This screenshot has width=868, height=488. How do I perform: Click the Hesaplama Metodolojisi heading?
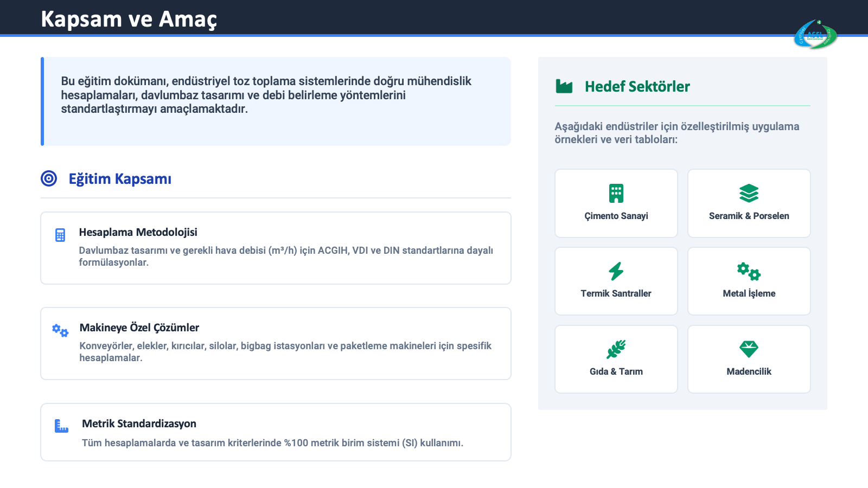pyautogui.click(x=138, y=232)
